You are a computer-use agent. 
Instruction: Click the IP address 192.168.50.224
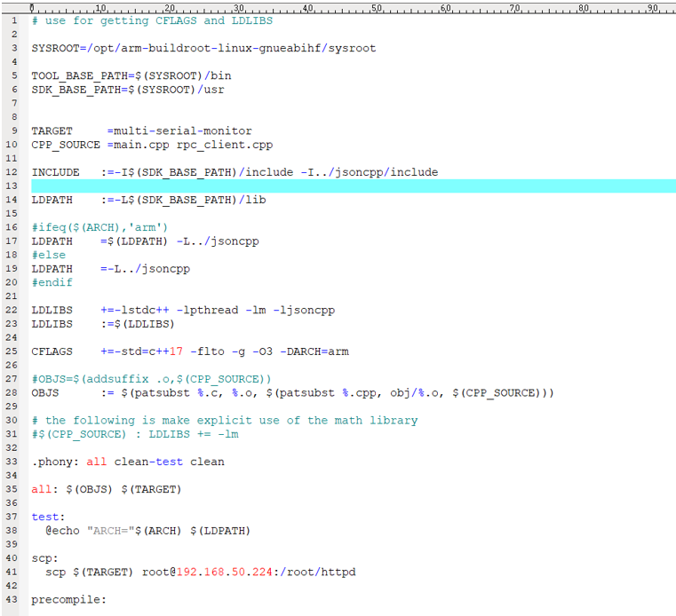(x=225, y=572)
